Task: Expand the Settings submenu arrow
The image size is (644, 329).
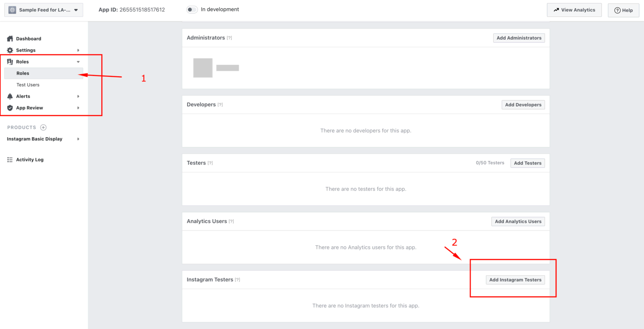Action: click(x=78, y=50)
